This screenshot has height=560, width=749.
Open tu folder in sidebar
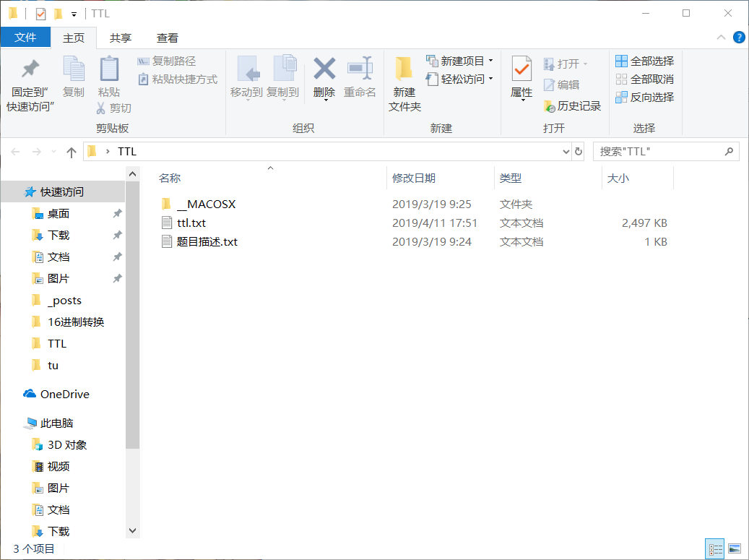point(53,366)
